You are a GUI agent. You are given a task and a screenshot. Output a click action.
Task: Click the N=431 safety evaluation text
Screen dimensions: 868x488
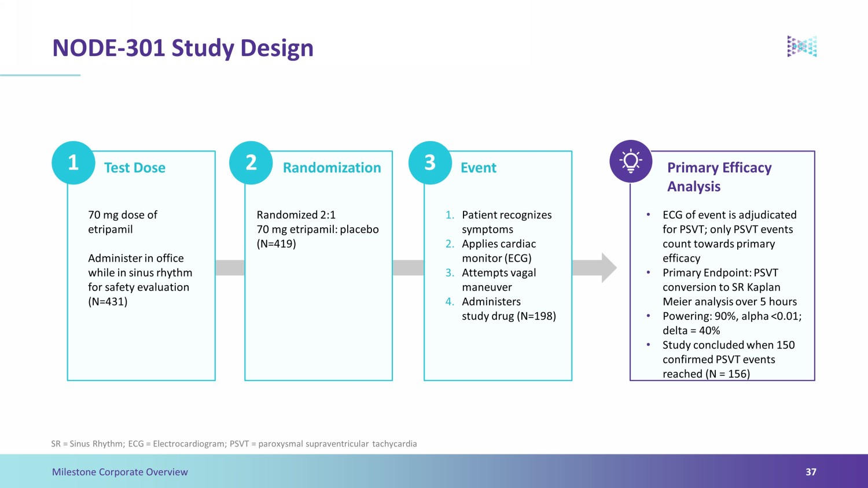tap(140, 280)
